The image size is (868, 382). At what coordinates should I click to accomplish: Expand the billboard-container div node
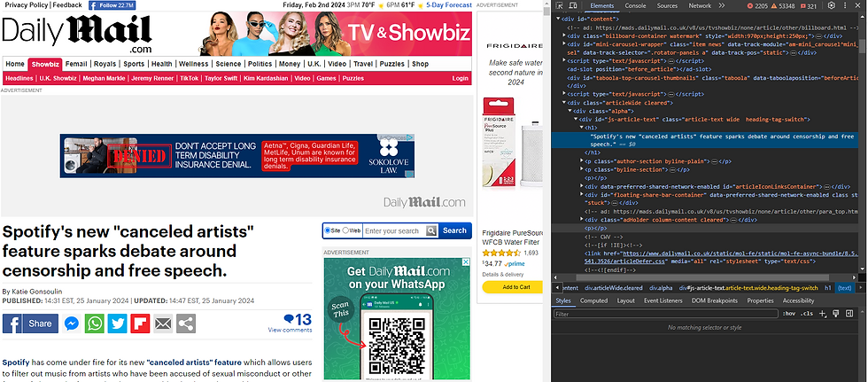pyautogui.click(x=564, y=35)
